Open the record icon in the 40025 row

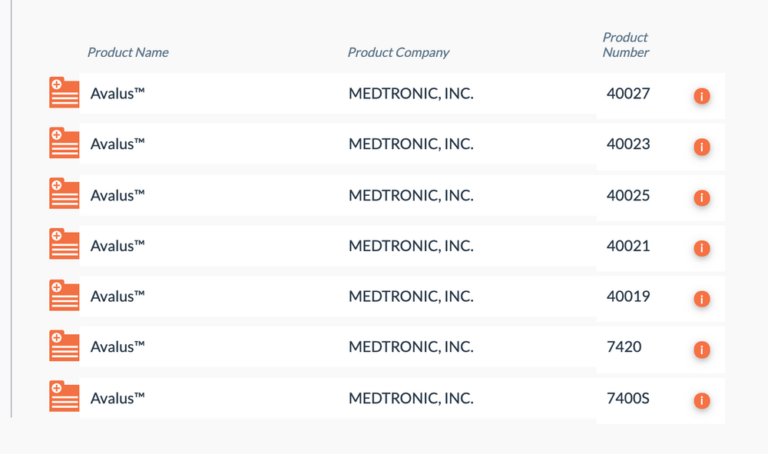coord(64,193)
